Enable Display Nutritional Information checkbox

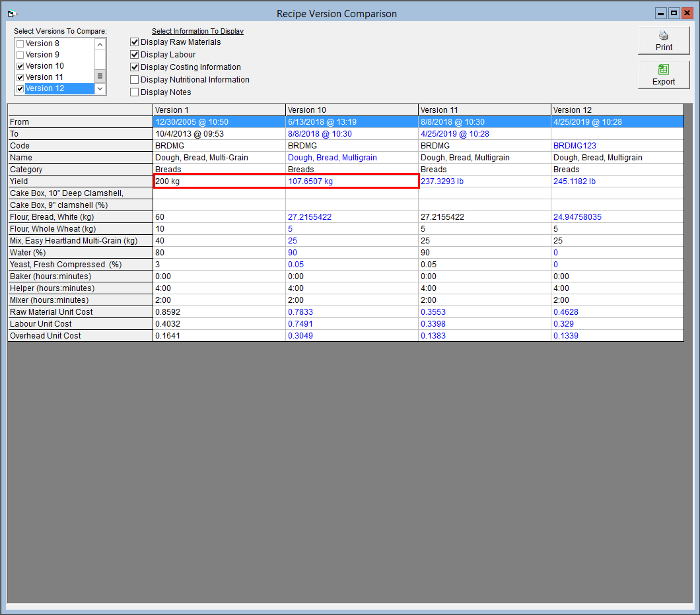pos(134,79)
